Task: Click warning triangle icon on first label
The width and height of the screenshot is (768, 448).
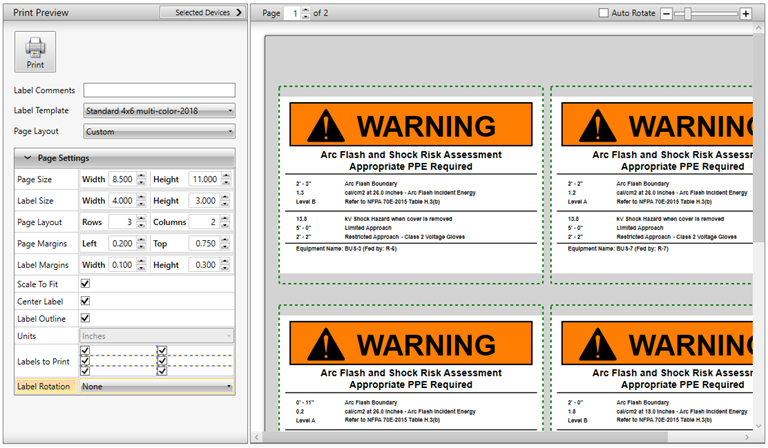Action: 325,125
